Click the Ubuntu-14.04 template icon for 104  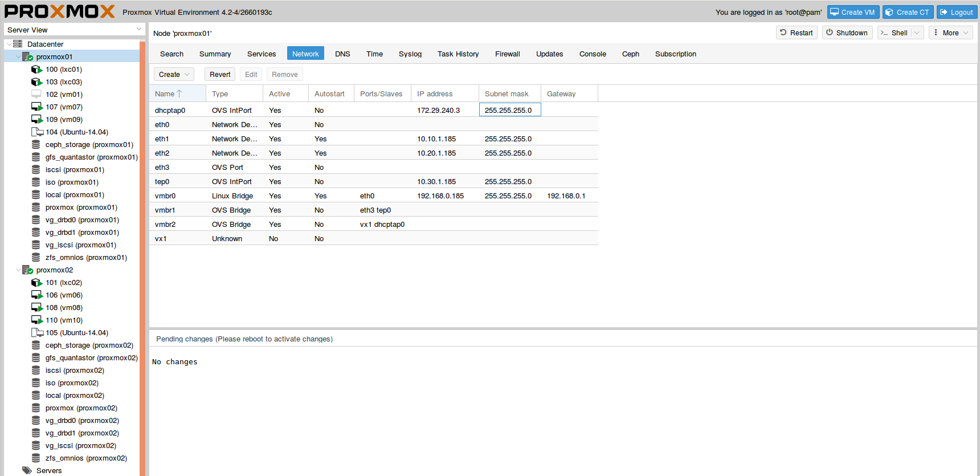[x=36, y=132]
